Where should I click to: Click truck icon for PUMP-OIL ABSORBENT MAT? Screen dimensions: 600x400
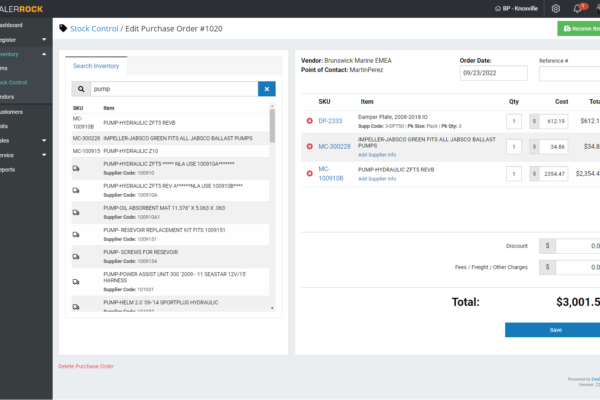(76, 212)
